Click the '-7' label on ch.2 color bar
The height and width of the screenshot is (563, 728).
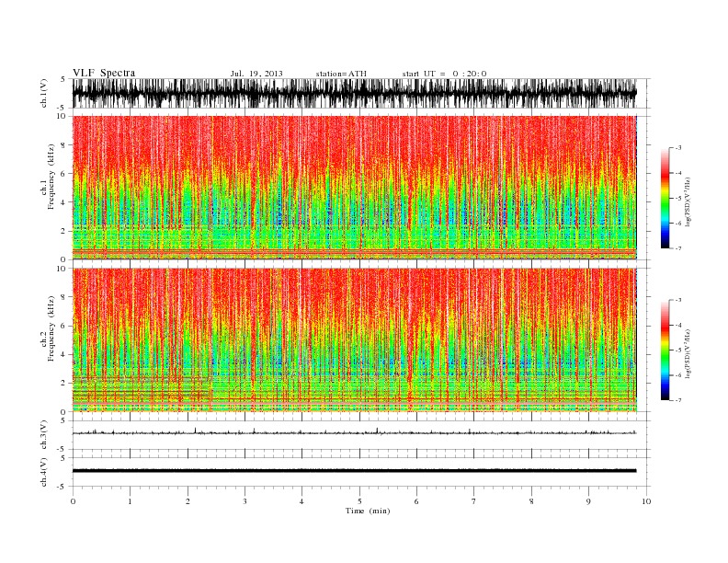677,400
